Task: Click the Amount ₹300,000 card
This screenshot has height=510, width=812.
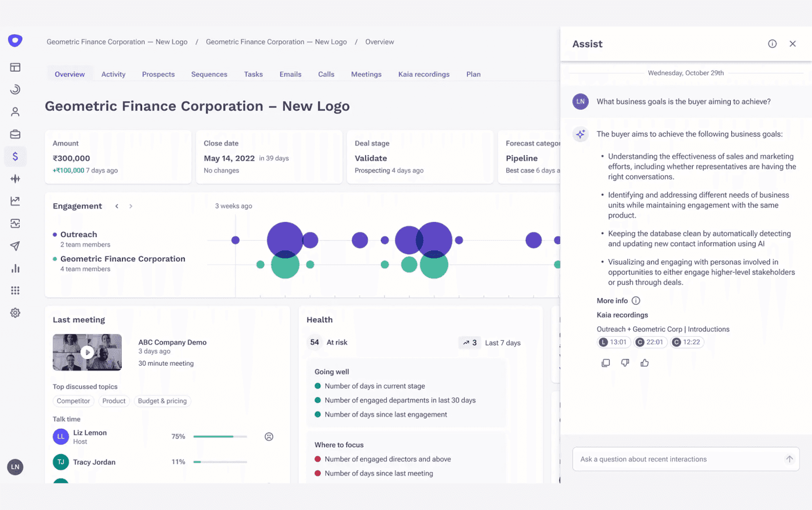Action: click(118, 157)
